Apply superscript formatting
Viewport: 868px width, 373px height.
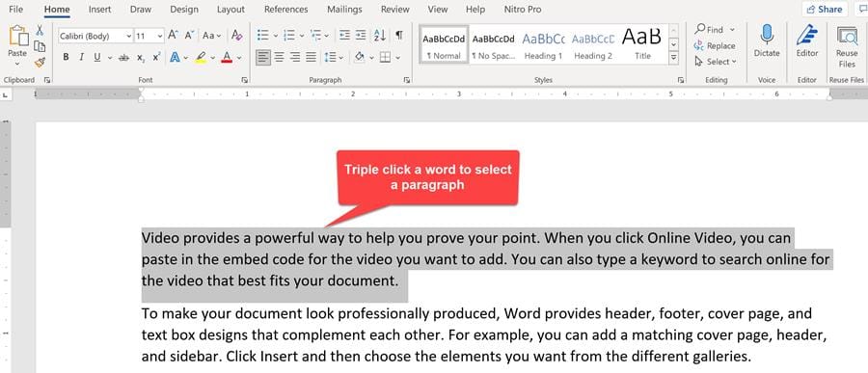coord(156,57)
